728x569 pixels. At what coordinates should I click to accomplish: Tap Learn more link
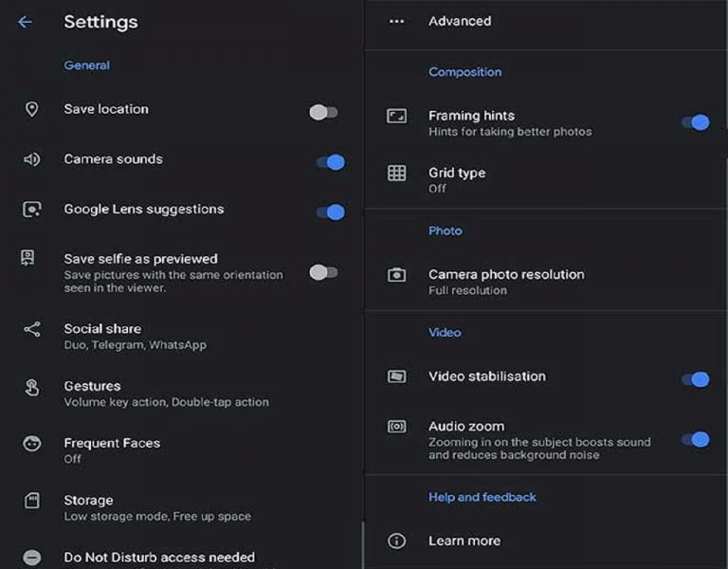[x=546, y=541]
